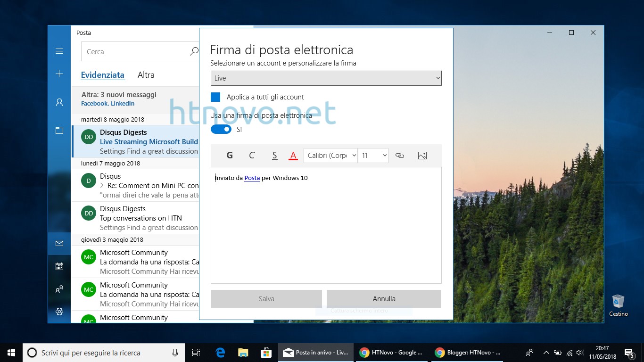644x362 pixels.
Task: Apply bold formatting with the G icon
Action: click(230, 155)
